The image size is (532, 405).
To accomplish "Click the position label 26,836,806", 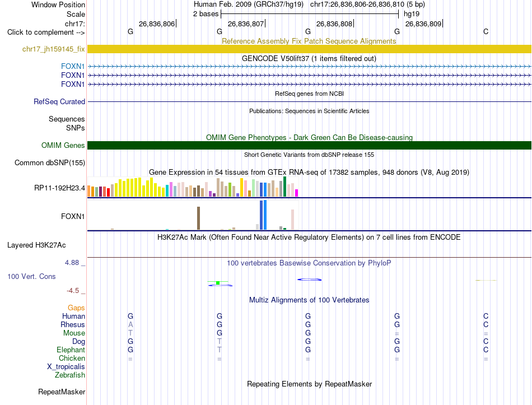I will tap(157, 24).
